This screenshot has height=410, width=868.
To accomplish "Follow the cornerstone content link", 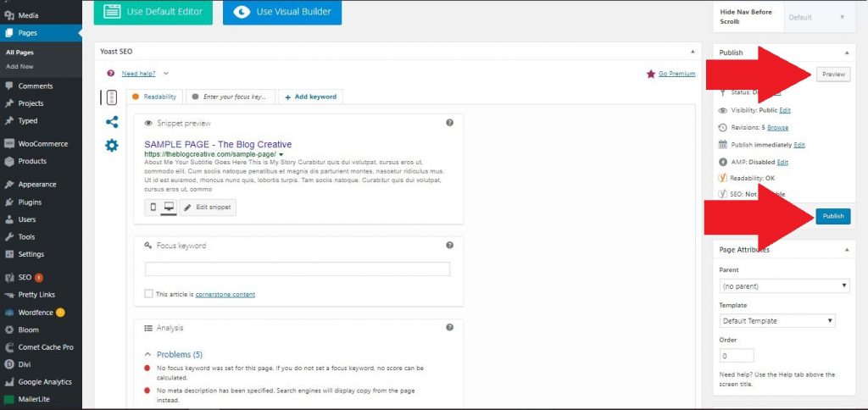I will tap(225, 294).
